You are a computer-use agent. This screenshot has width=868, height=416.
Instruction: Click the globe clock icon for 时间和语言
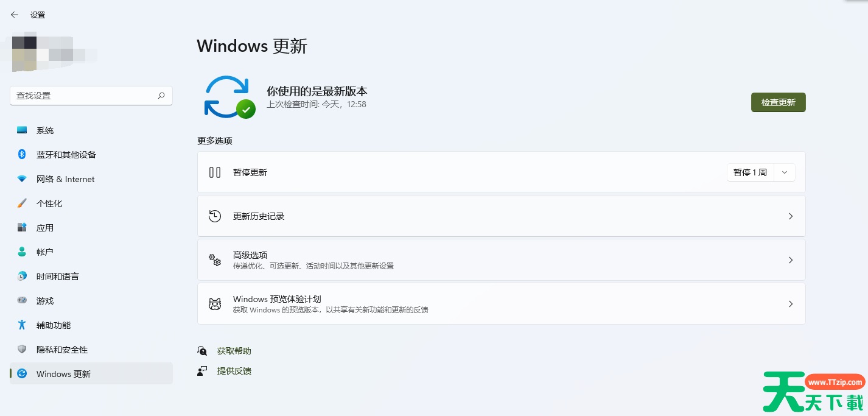[22, 277]
